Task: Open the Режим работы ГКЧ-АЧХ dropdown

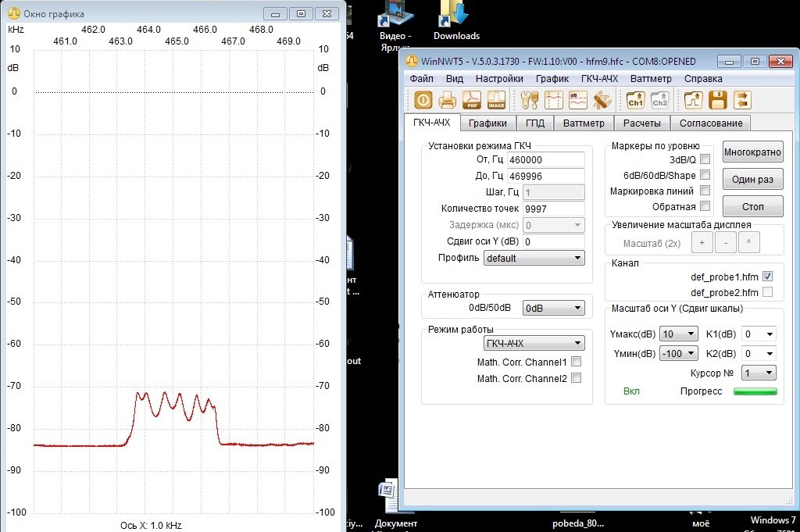Action: (x=534, y=343)
